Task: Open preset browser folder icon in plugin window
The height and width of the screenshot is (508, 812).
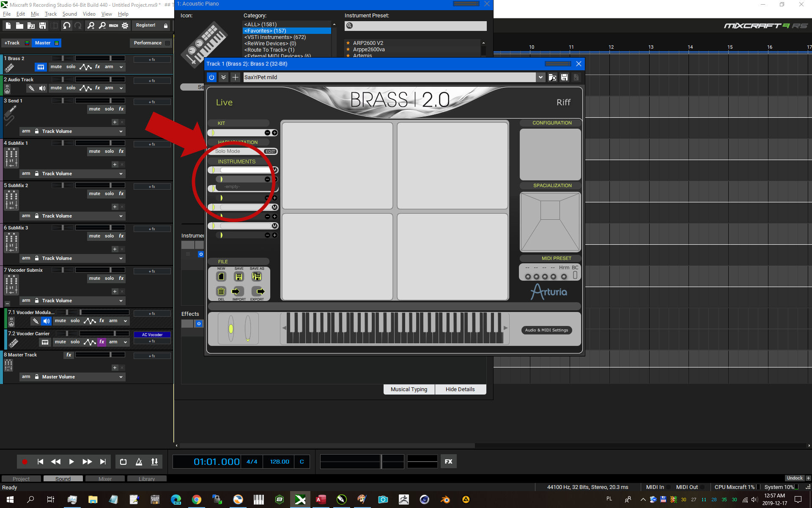Action: pyautogui.click(x=552, y=77)
